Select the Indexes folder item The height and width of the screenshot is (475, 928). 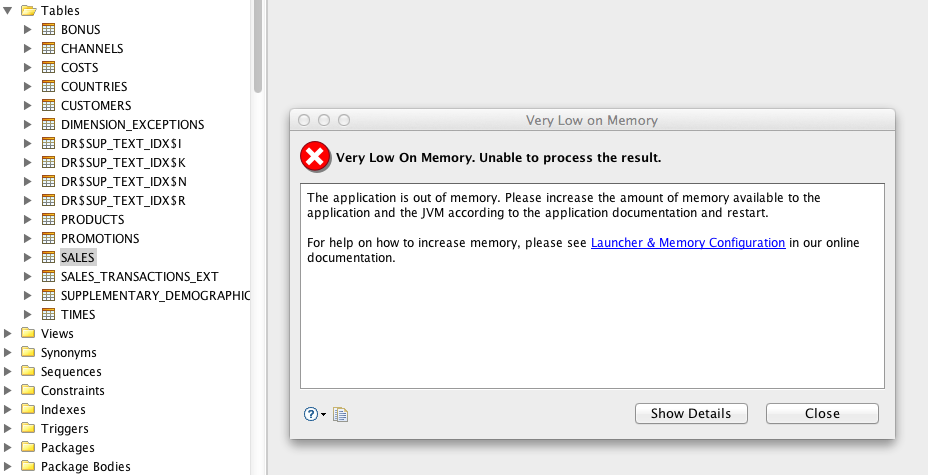coord(63,410)
